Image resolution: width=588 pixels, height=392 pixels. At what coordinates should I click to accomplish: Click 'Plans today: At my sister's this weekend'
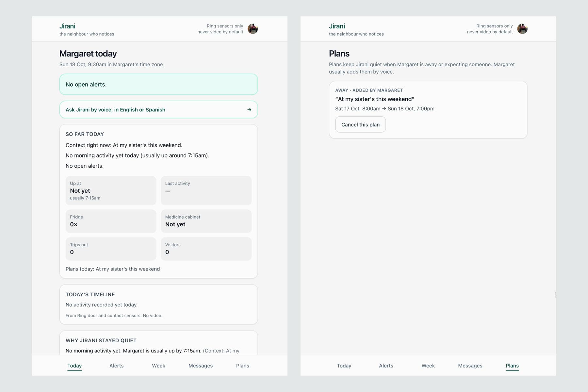click(113, 269)
